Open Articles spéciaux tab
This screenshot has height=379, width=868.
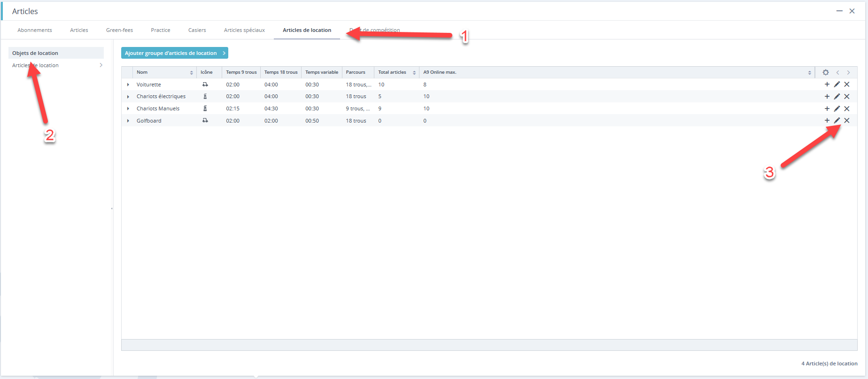244,30
